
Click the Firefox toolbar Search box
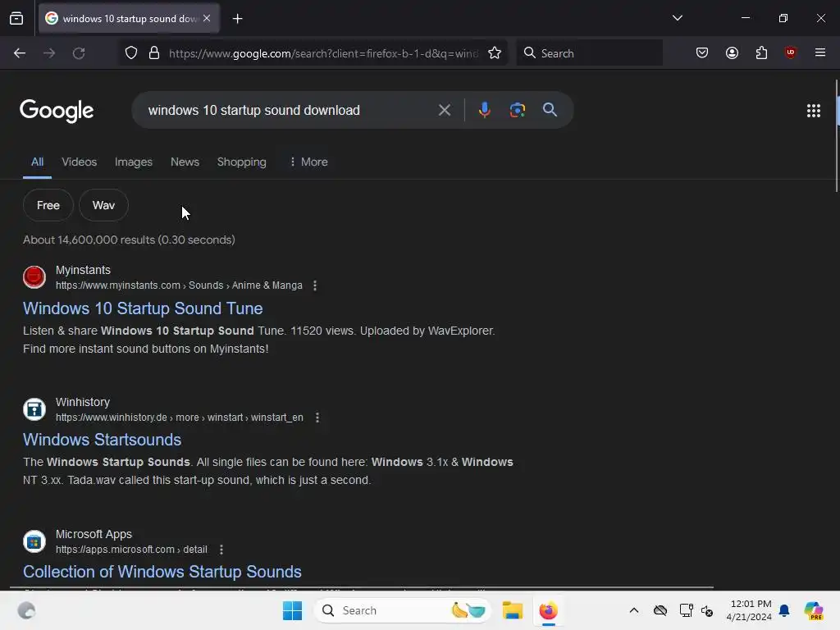589,53
